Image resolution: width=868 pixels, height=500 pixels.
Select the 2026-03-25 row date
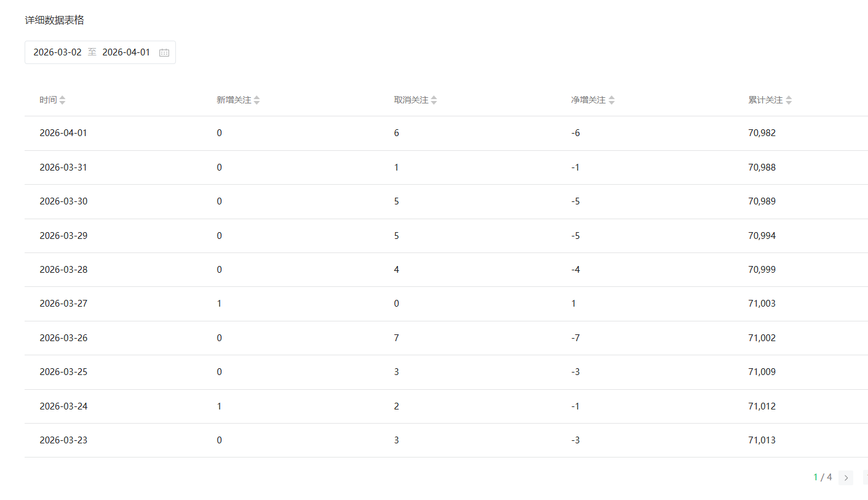[x=63, y=372]
